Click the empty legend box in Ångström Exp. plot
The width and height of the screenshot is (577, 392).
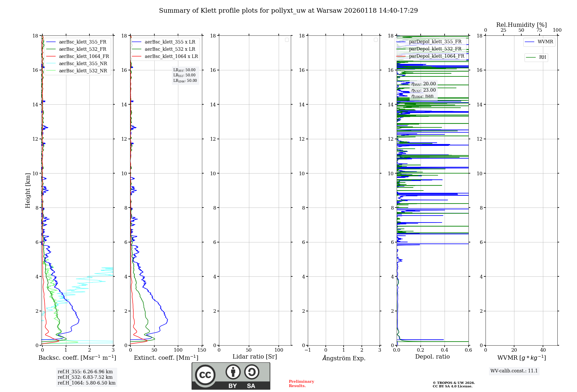pos(376,40)
